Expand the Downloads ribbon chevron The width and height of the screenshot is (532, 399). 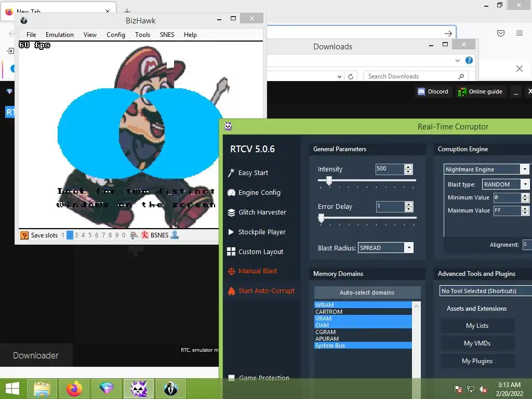[457, 60]
